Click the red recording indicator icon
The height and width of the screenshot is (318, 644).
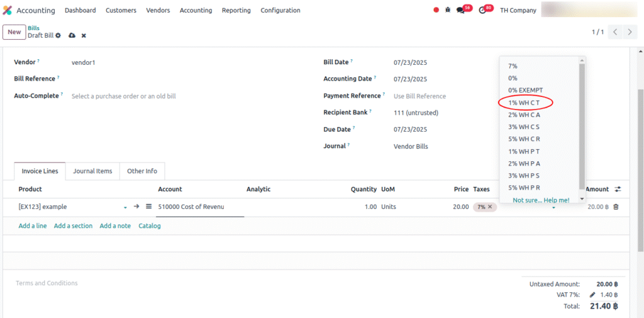[x=436, y=10]
